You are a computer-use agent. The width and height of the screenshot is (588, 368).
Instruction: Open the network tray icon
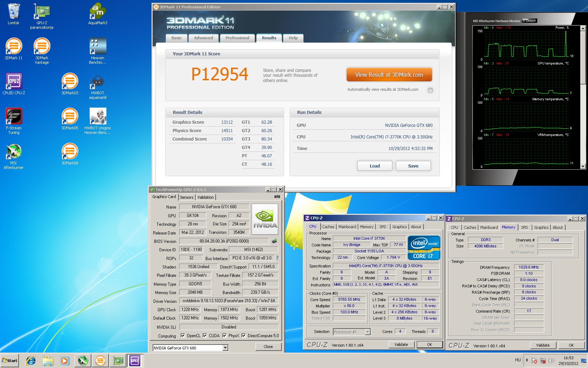coord(543,360)
